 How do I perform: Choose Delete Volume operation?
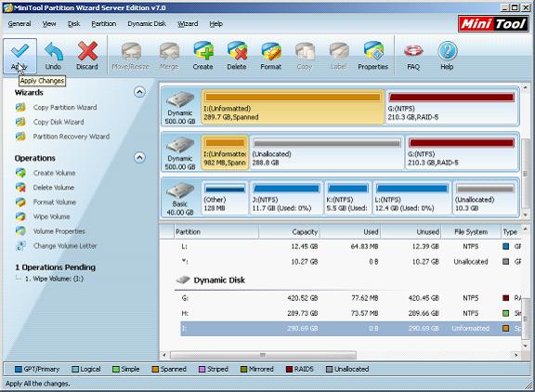point(54,188)
